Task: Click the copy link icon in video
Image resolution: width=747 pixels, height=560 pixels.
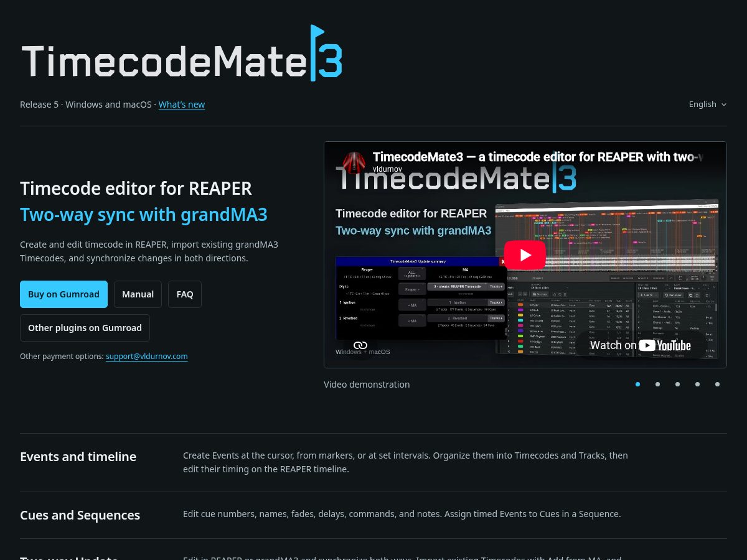Action: pos(360,345)
